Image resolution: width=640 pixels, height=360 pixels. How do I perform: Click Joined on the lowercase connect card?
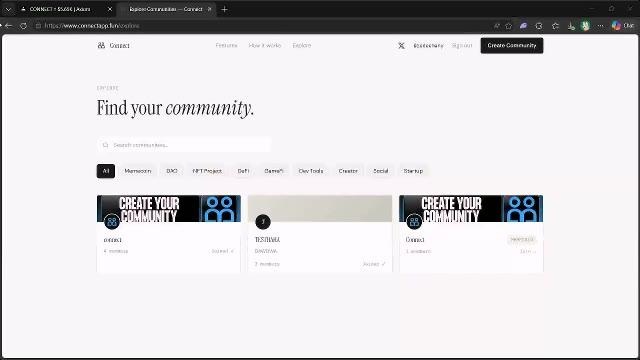tap(222, 251)
